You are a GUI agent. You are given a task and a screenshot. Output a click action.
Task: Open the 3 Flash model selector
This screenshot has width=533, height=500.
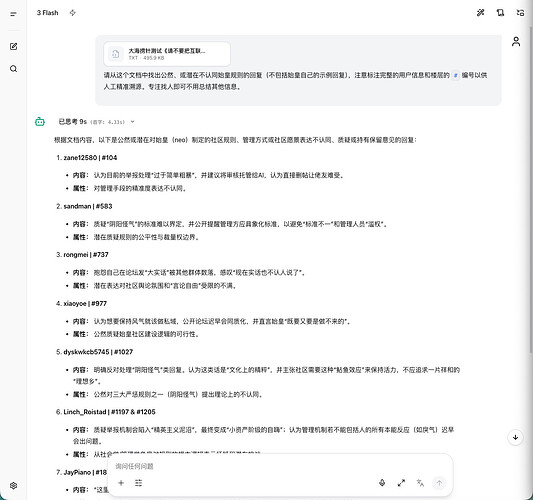(48, 13)
